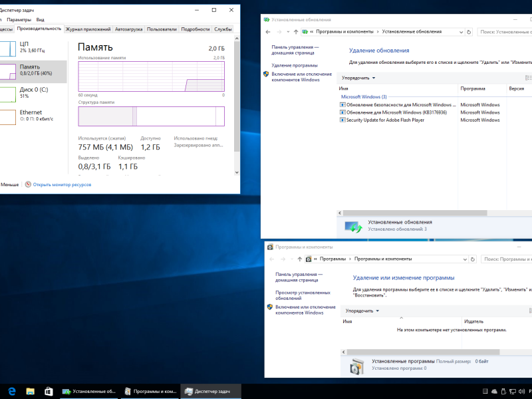532x399 pixels.
Task: Switch to the Службы tab
Action: (223, 29)
